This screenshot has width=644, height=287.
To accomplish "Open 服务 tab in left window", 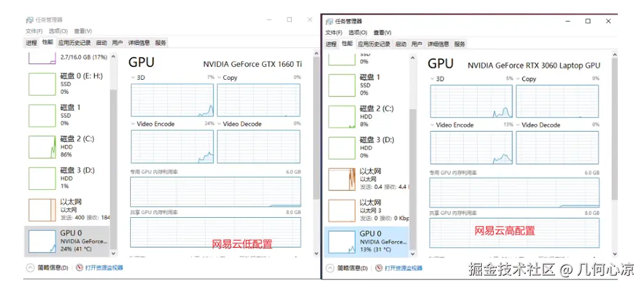I will pos(160,42).
